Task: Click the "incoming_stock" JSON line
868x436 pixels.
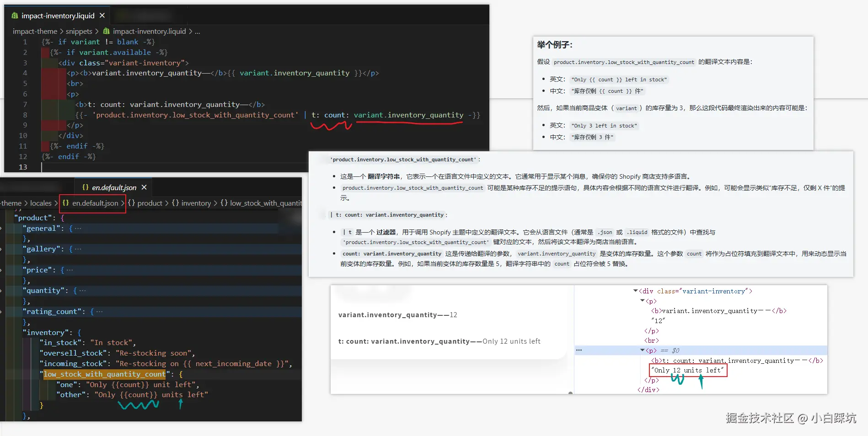Action: pos(166,363)
